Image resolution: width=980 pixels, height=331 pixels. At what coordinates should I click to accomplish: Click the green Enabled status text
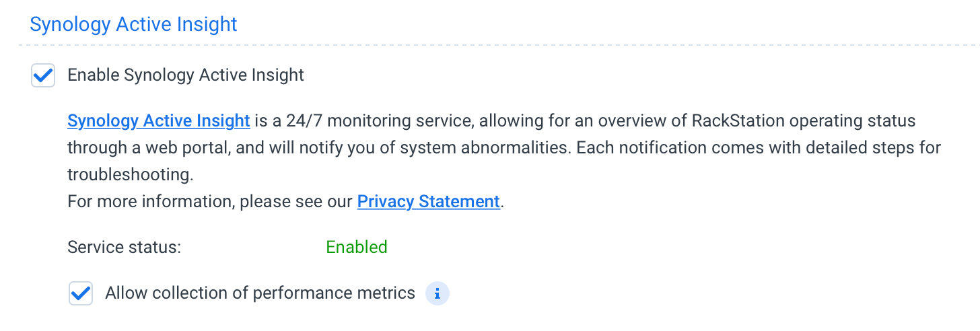[x=357, y=247]
